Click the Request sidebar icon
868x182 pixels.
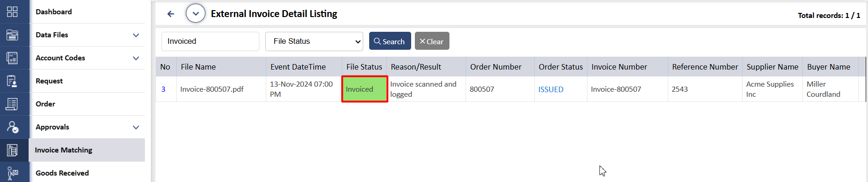pos(12,81)
